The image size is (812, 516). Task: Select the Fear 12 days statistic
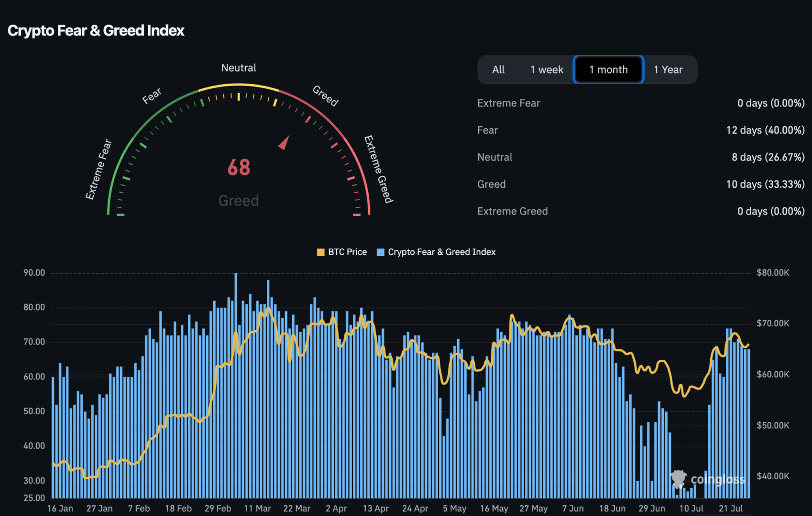(x=765, y=130)
